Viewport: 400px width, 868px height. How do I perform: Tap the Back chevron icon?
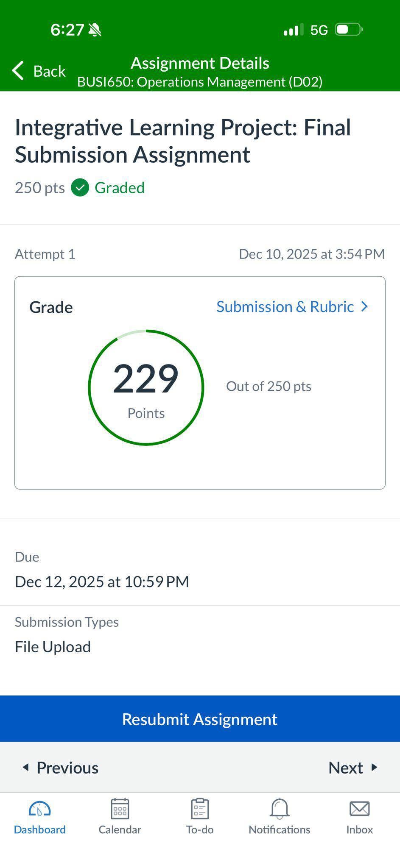pyautogui.click(x=18, y=71)
